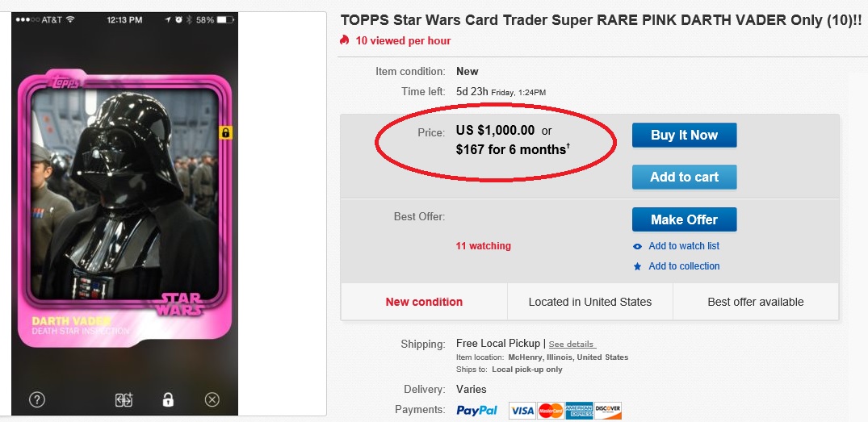Viewport: 868px width, 422px height.
Task: Click the PayPal logo
Action: tap(476, 410)
